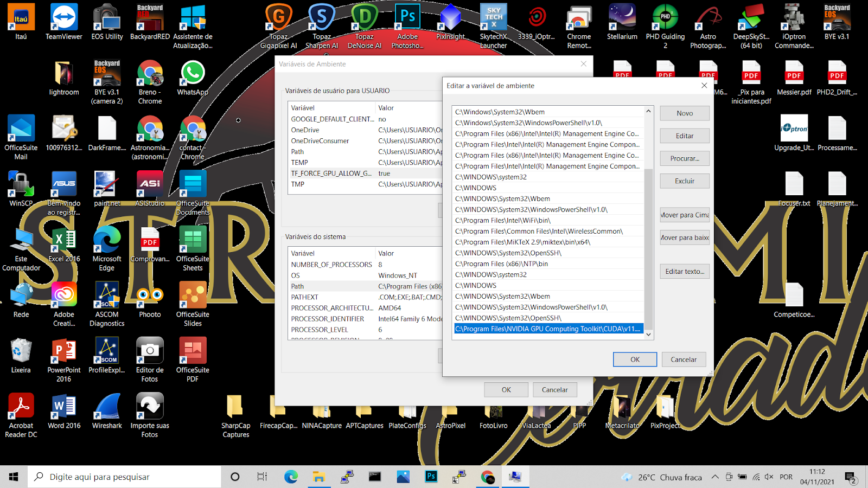The image size is (868, 488).
Task: Select the Intel\WiFi\bin path entry
Action: 548,221
